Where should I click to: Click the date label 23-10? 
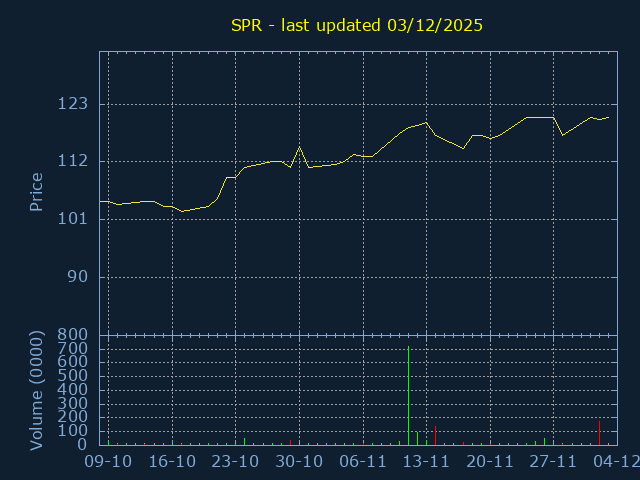236,462
